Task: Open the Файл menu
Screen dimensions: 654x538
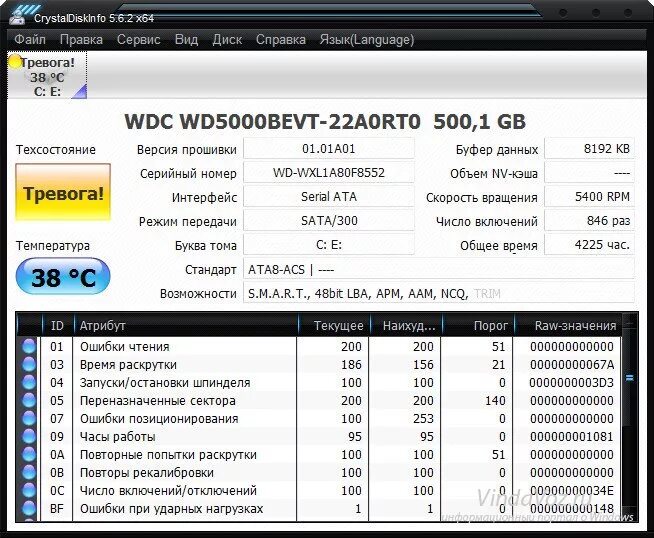Action: pos(30,40)
